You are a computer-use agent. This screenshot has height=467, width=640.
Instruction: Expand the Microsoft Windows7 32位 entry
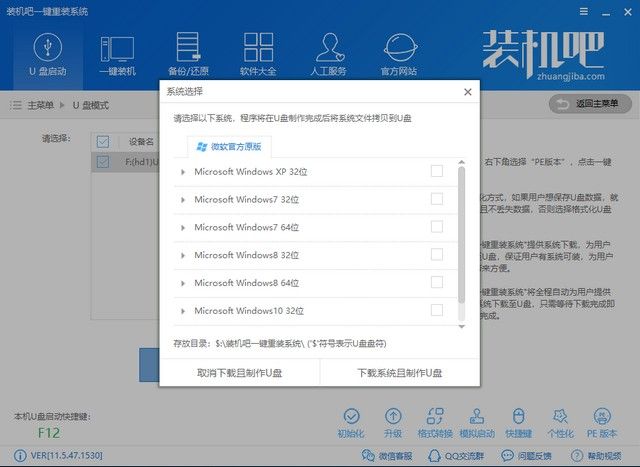point(183,200)
